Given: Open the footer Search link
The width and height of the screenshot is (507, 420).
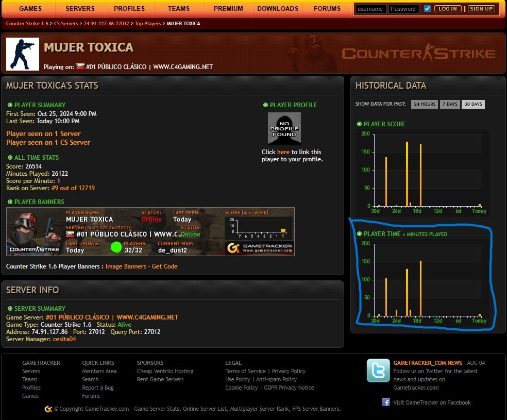Looking at the screenshot, I should pyautogui.click(x=90, y=380).
